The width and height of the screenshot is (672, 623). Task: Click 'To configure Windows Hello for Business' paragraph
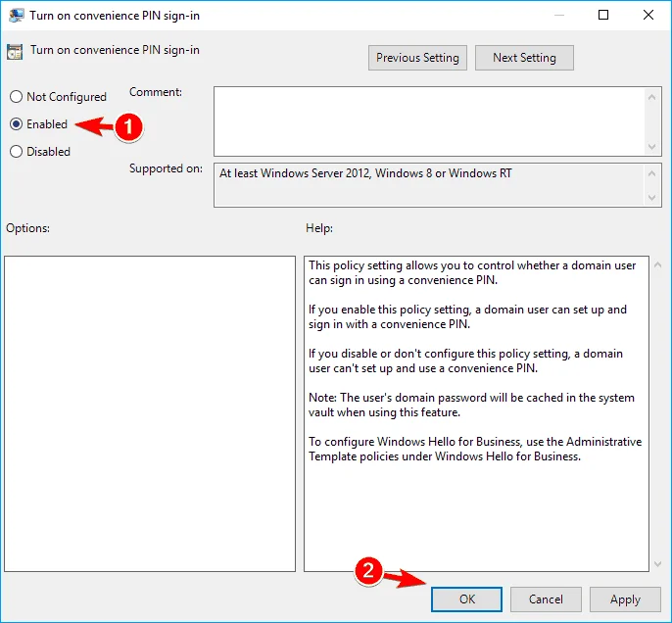(x=475, y=449)
